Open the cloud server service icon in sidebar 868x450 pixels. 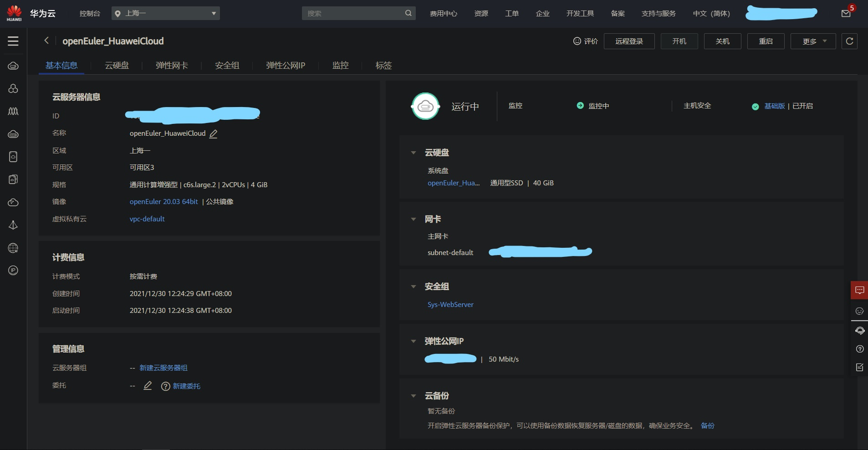[13, 66]
